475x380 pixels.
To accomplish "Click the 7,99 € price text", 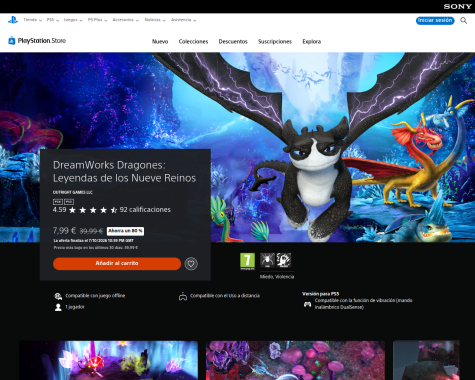I will [x=64, y=231].
